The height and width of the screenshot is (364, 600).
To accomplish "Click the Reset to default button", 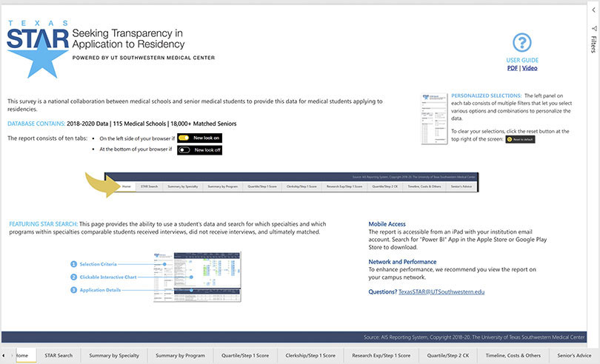I will point(520,139).
